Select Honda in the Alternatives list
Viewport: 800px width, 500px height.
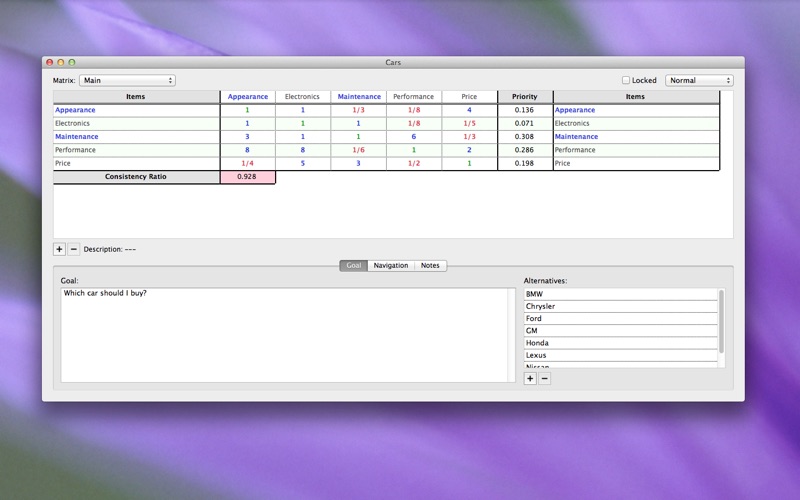click(x=620, y=343)
